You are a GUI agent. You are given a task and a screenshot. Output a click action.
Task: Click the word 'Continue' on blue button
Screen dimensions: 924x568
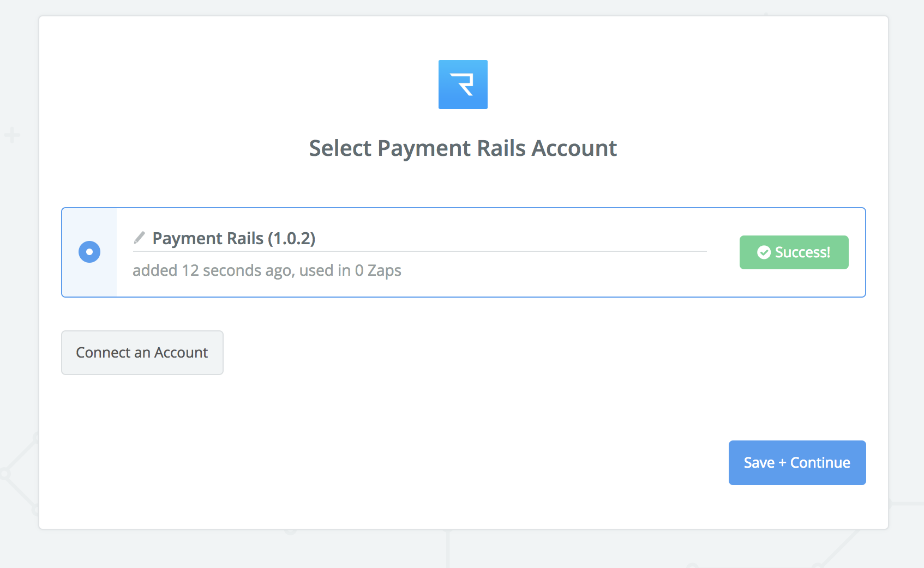click(820, 463)
